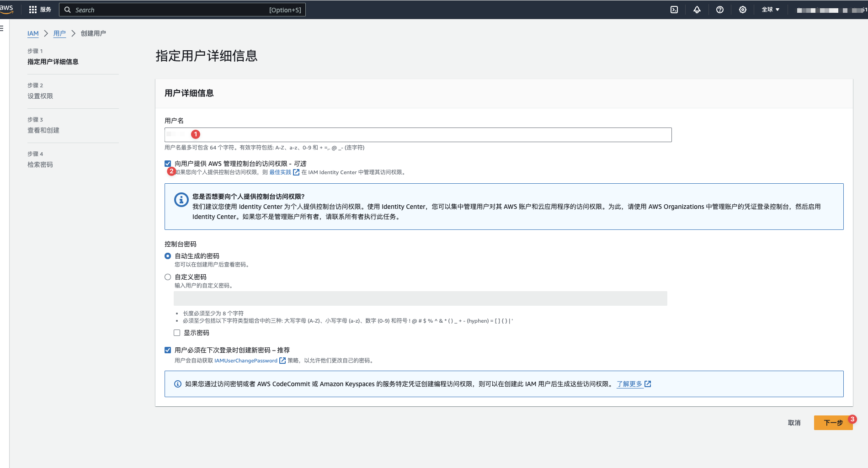This screenshot has height=468, width=868.
Task: Toggle 用户必须在下次登录时创建新密码 checkbox
Action: [x=168, y=350]
